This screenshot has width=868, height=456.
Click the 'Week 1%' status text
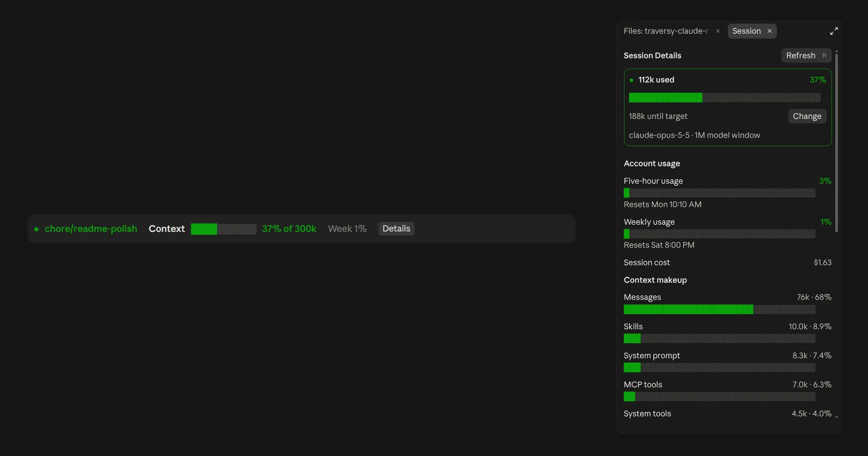(347, 228)
